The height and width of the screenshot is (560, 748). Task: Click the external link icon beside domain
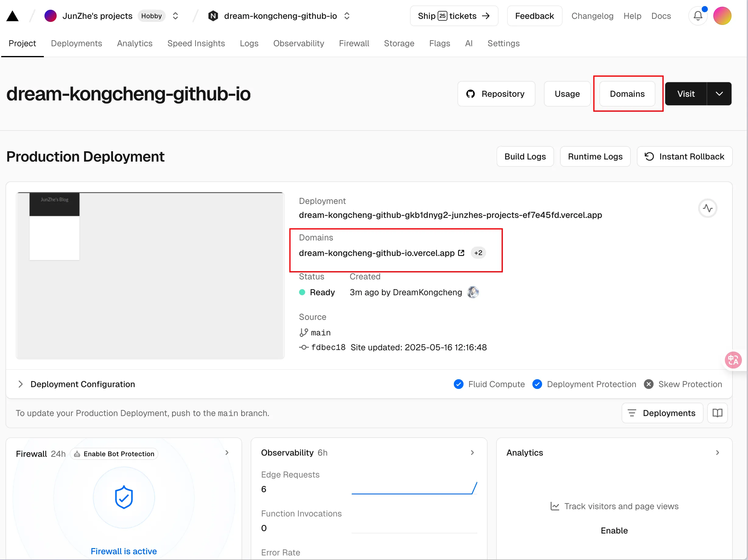pyautogui.click(x=461, y=253)
